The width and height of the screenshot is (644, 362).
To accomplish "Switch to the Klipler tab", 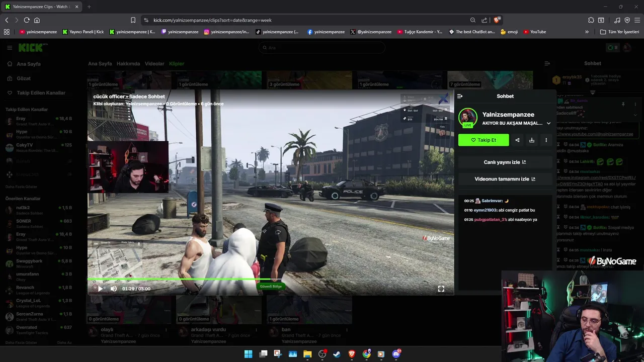I will point(177,64).
